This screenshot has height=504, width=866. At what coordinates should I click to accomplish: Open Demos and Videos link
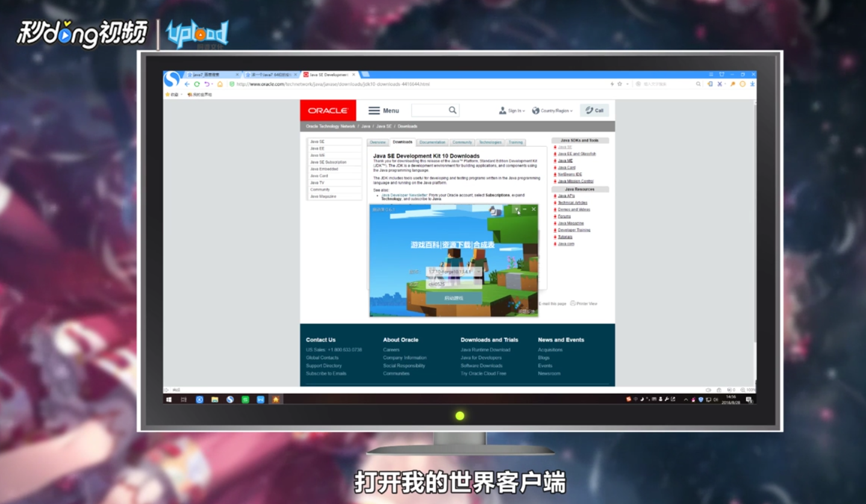point(573,210)
